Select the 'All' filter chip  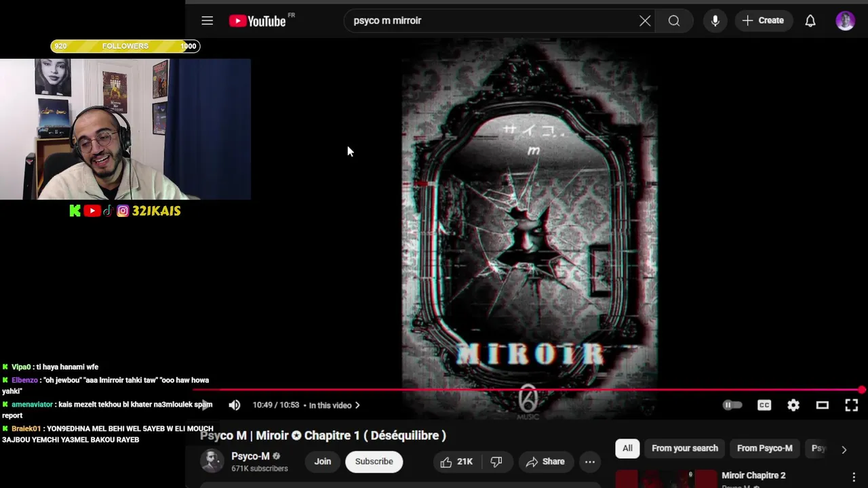point(627,448)
